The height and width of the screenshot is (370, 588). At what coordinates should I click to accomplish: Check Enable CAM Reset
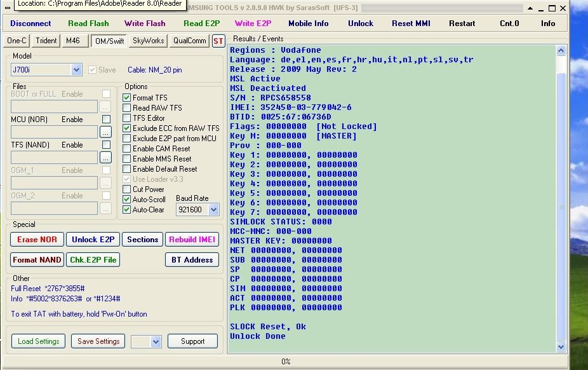127,149
